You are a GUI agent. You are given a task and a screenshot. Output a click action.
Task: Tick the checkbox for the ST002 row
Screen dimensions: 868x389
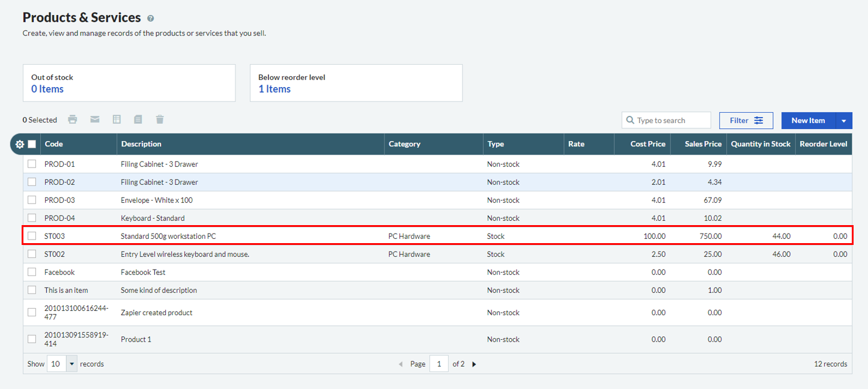(x=32, y=254)
